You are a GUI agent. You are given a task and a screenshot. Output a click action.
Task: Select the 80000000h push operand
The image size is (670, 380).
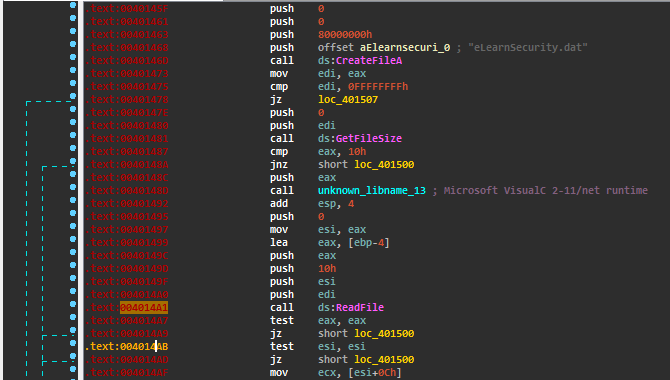pos(345,35)
